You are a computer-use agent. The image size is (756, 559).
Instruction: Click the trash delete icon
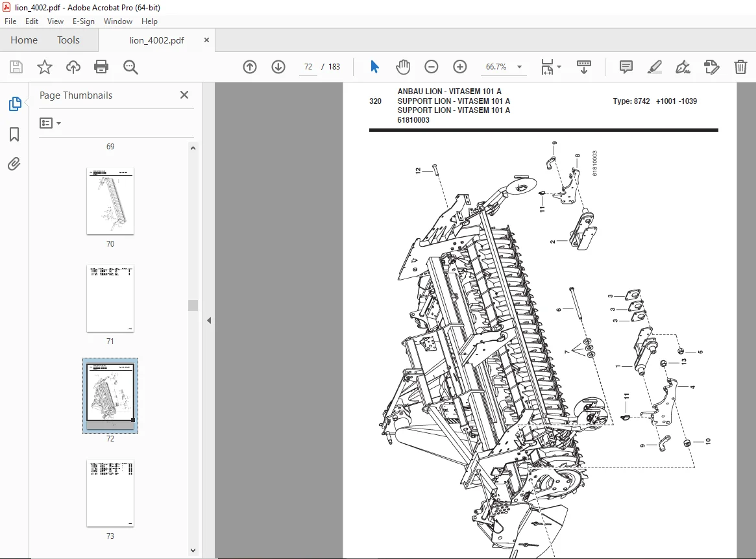pos(740,67)
